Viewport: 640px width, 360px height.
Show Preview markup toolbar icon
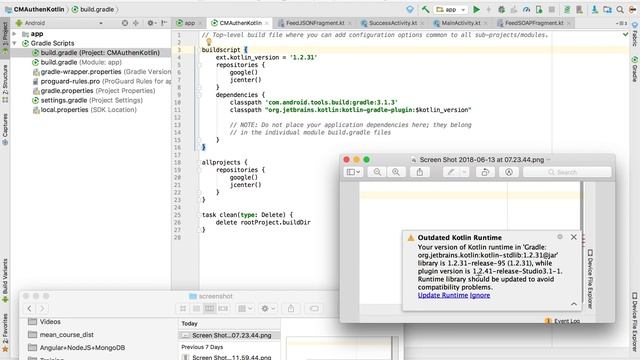[x=509, y=172]
